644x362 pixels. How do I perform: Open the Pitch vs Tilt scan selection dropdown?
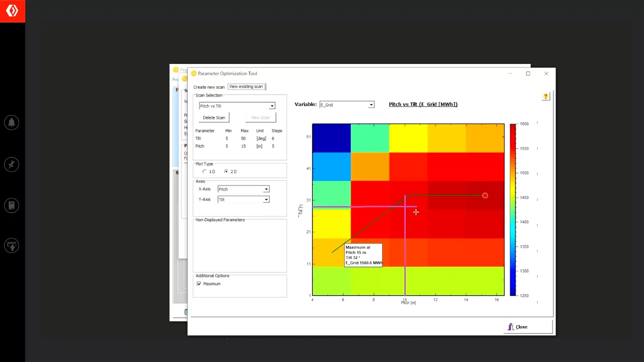click(x=237, y=106)
